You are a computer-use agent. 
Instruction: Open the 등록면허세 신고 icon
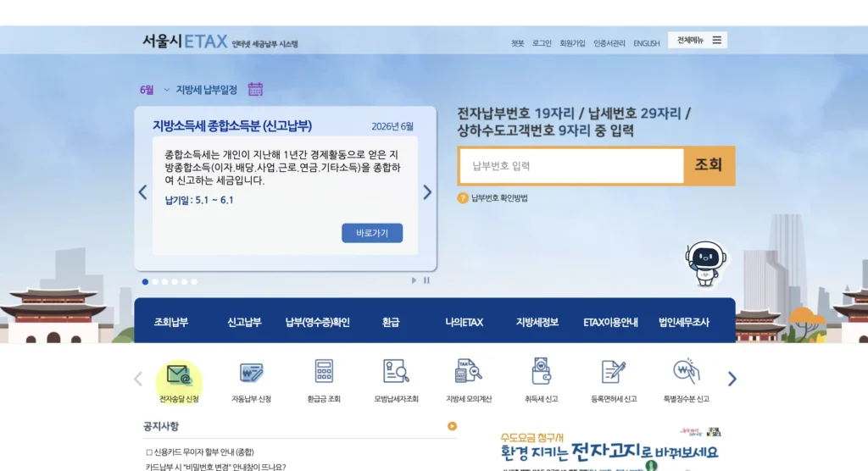tap(614, 372)
